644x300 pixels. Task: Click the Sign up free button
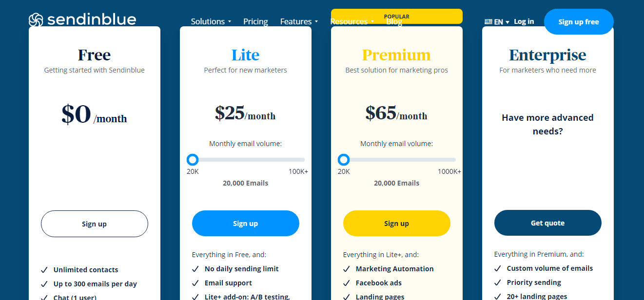(579, 21)
